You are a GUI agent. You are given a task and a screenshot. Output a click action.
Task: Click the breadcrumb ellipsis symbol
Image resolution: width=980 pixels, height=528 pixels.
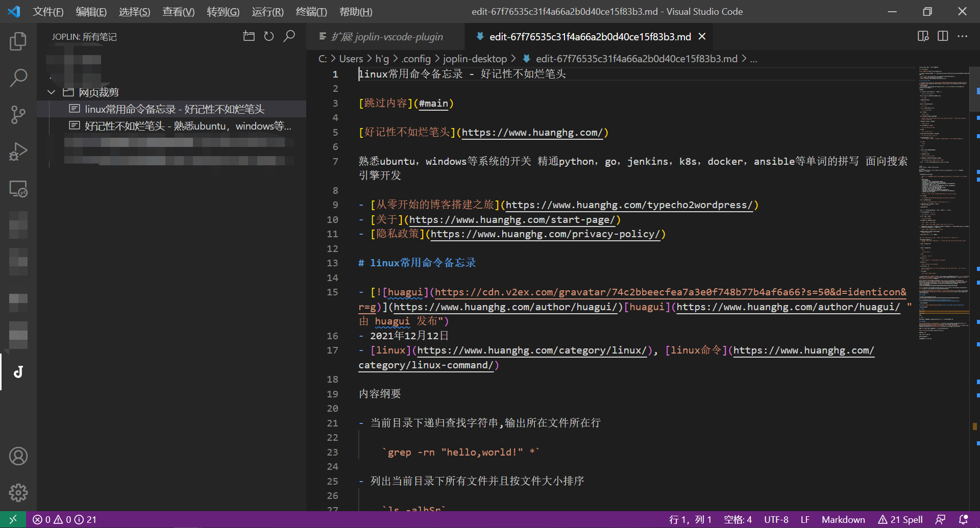(x=754, y=59)
